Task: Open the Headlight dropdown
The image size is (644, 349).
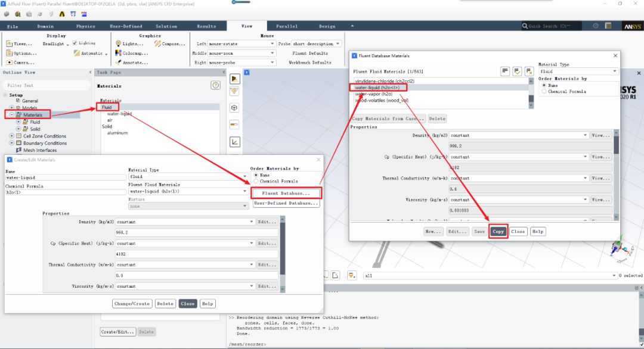Action: [x=56, y=43]
